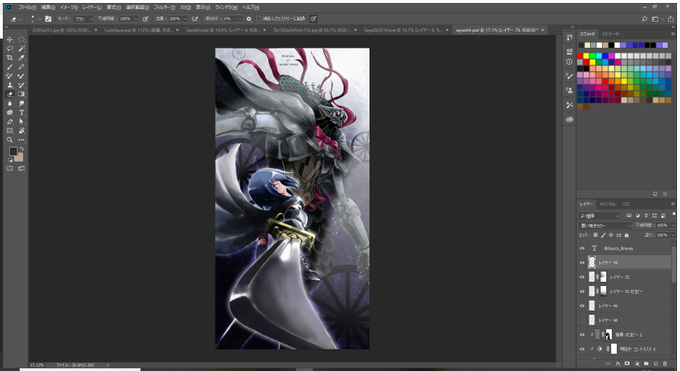Create a new layer
The image size is (680, 371).
(656, 363)
